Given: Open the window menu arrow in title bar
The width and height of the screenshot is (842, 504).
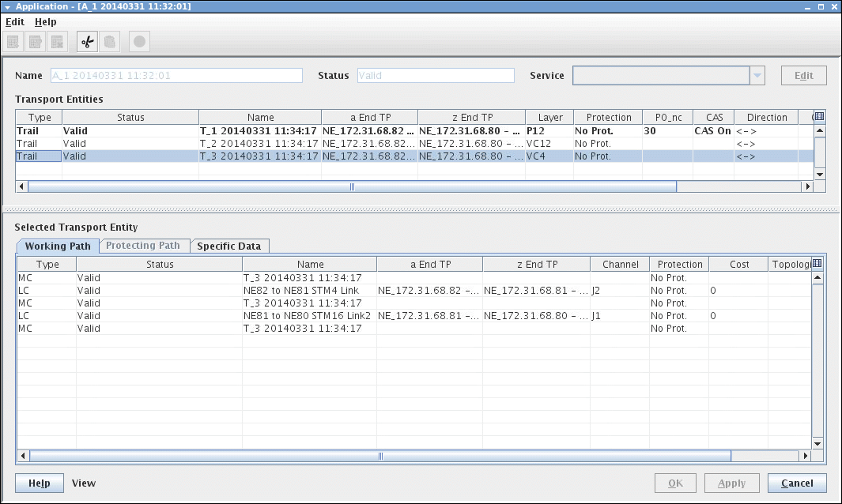Looking at the screenshot, I should pyautogui.click(x=7, y=6).
